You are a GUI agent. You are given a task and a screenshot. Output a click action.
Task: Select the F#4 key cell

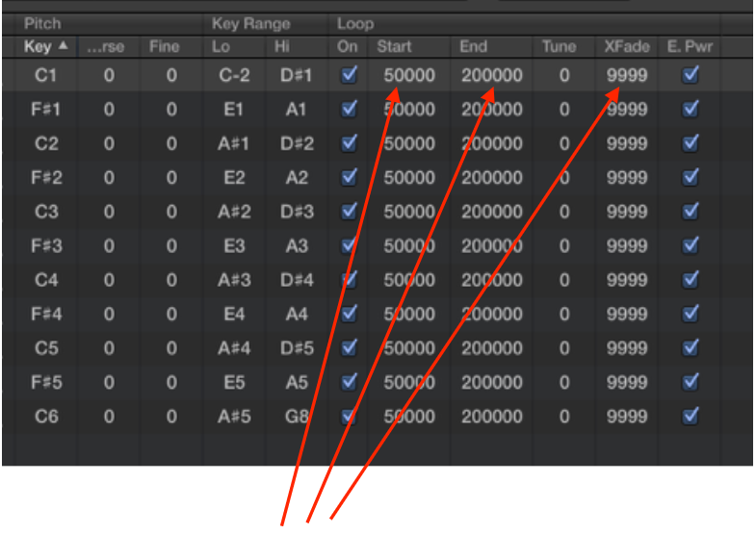[x=46, y=315]
